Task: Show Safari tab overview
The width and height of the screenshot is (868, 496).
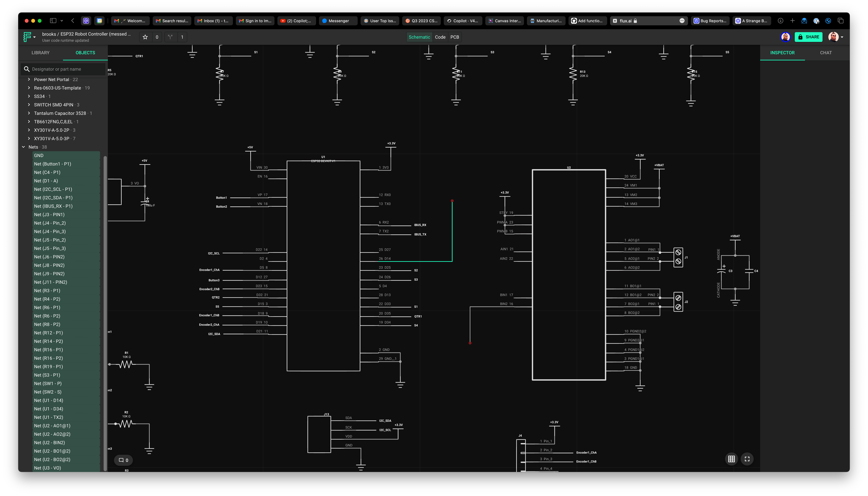Action: (840, 21)
